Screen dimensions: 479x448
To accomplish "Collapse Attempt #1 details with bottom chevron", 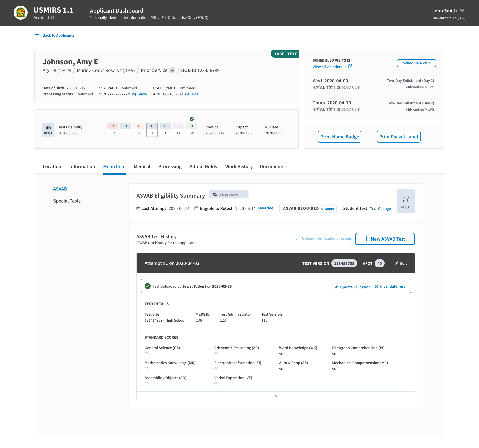I will click(275, 396).
